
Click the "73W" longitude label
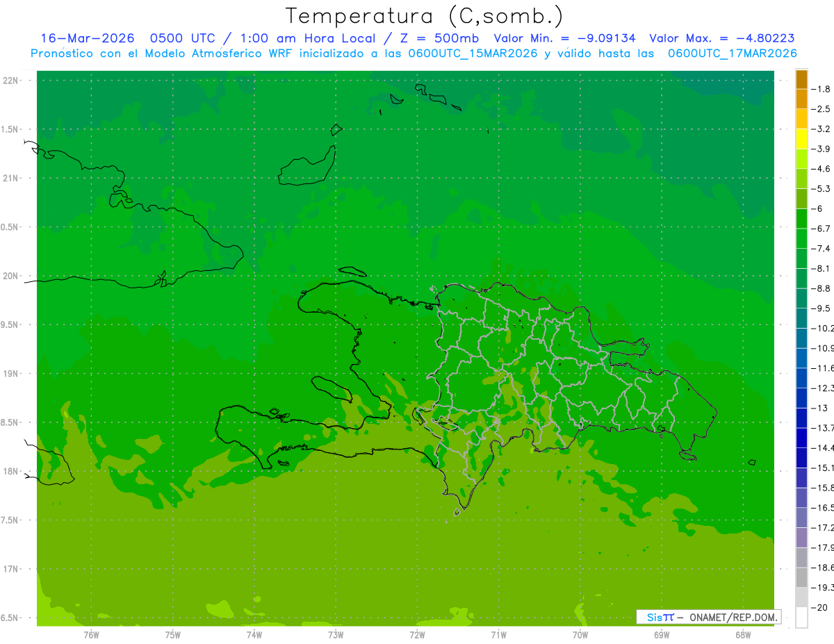[x=336, y=634]
